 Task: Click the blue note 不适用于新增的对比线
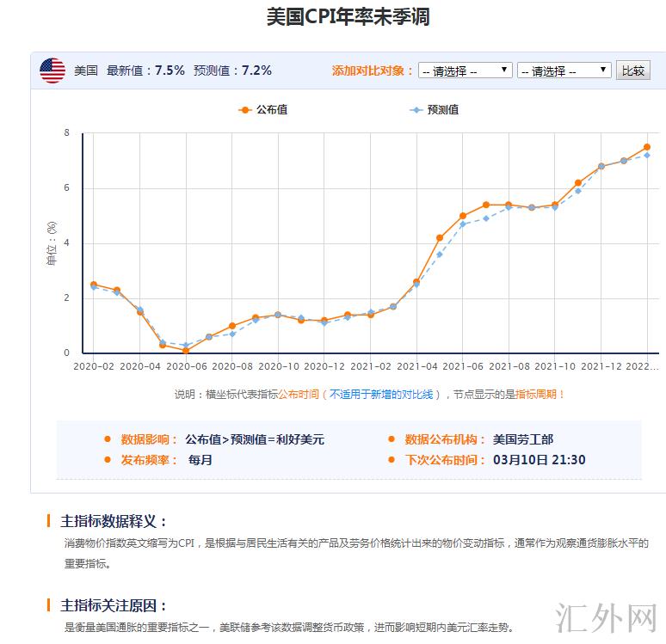click(381, 395)
